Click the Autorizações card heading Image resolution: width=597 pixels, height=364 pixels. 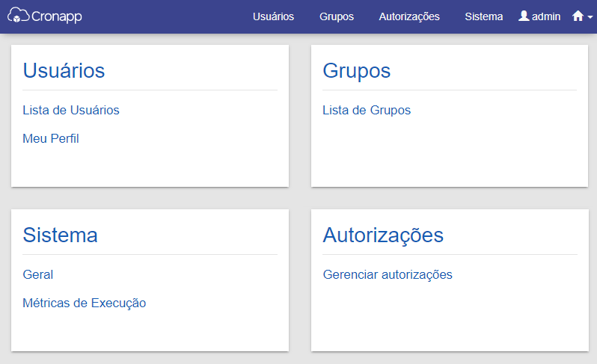click(x=383, y=236)
